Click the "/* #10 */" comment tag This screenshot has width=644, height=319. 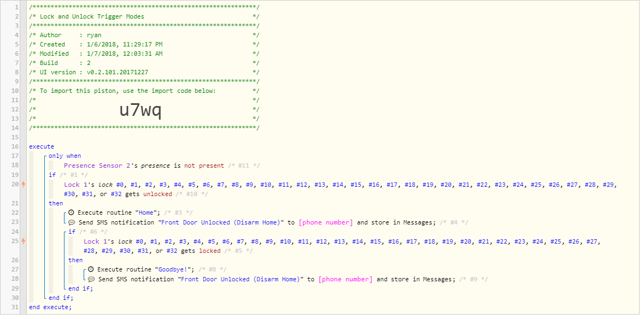click(192, 194)
